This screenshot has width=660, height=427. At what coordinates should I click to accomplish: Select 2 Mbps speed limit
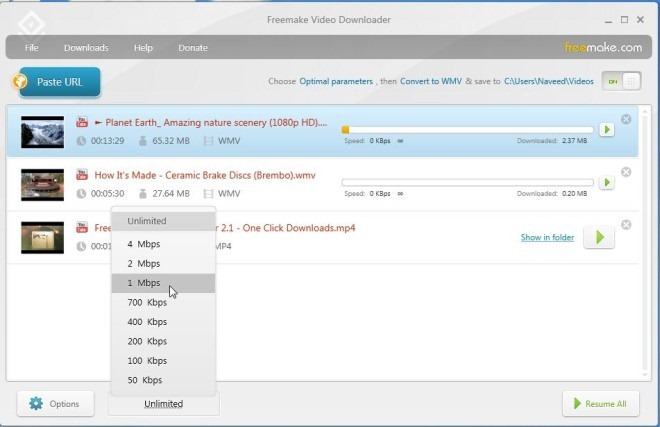(x=164, y=264)
